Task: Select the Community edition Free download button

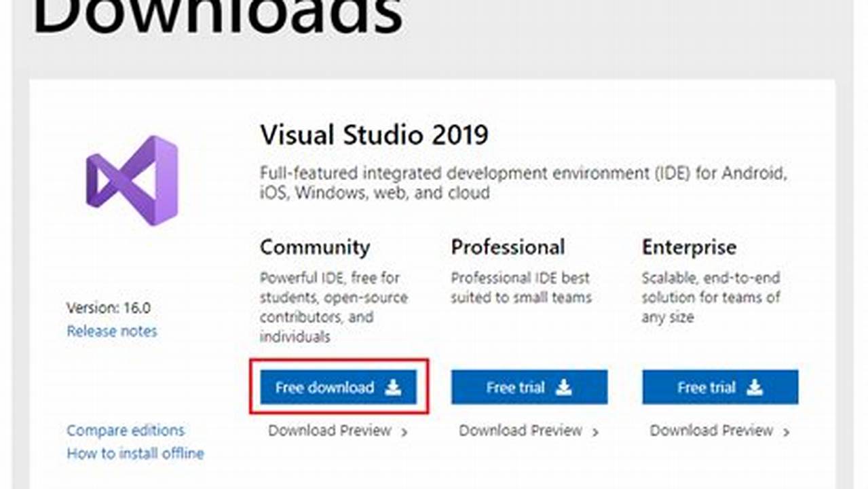Action: [x=338, y=387]
